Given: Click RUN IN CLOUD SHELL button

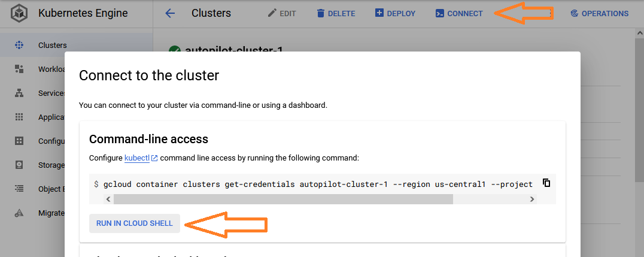Looking at the screenshot, I should (135, 223).
